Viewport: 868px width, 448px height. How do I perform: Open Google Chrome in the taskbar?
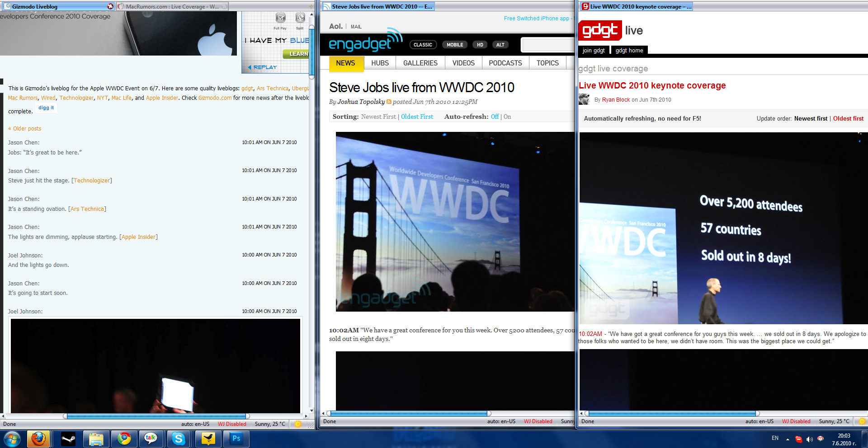[124, 439]
